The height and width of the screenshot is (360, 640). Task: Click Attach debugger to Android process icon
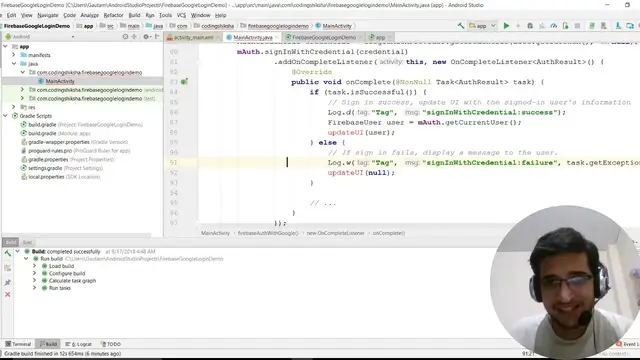pyautogui.click(x=565, y=26)
